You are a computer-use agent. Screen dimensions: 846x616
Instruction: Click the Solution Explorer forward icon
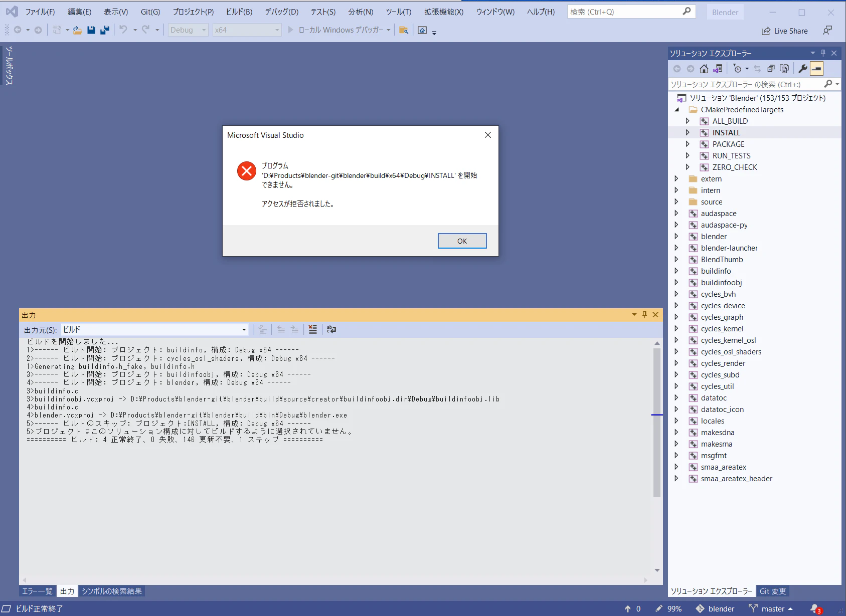[x=691, y=69]
